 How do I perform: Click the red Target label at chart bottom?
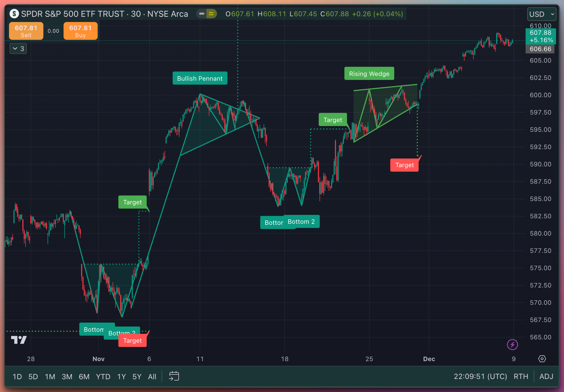pos(132,341)
